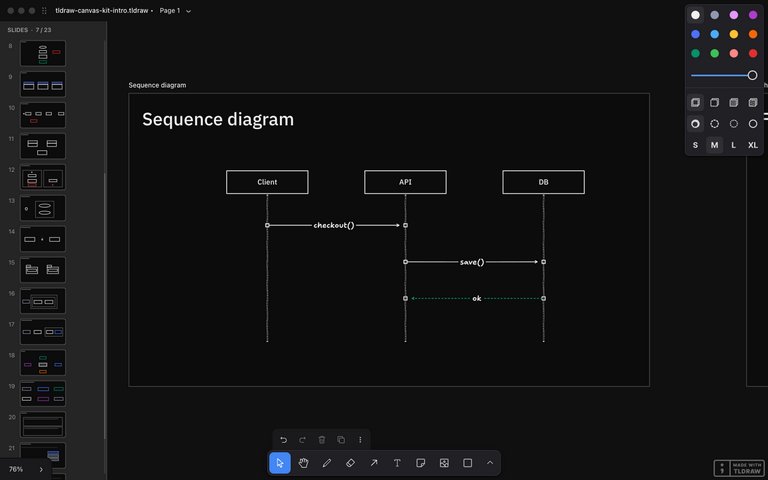The image size is (768, 480).
Task: Click the Duplicate icon
Action: coord(341,440)
